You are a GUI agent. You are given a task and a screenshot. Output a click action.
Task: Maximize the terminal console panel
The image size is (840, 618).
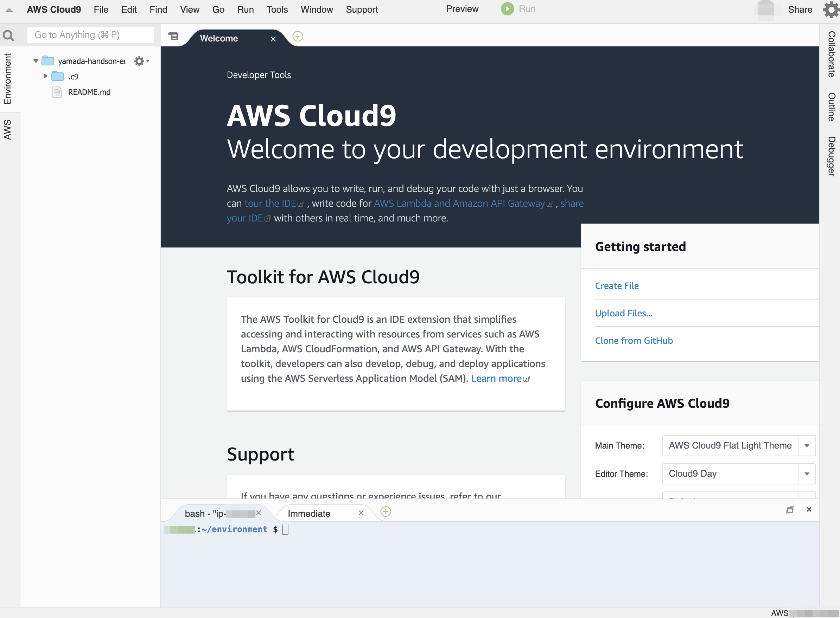pos(789,510)
